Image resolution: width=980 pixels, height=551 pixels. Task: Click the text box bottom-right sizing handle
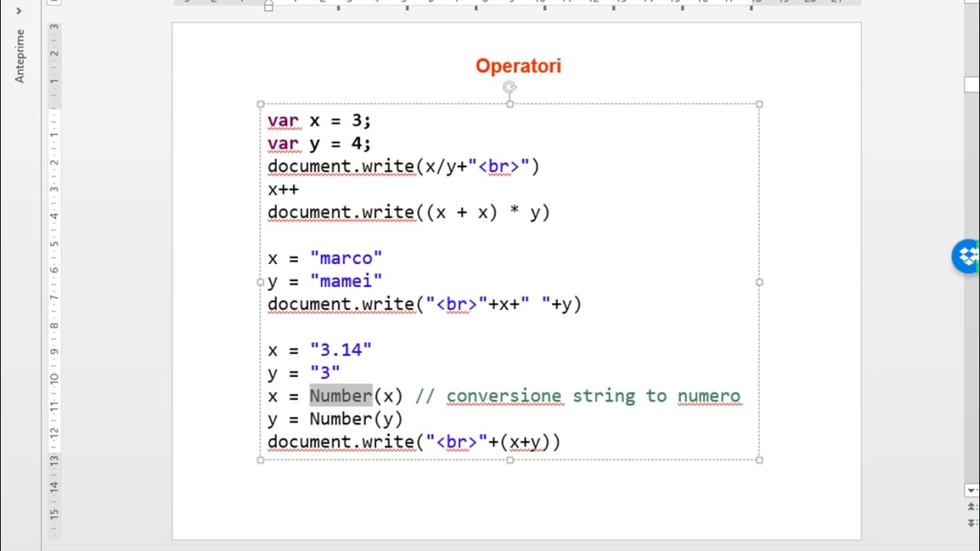759,460
